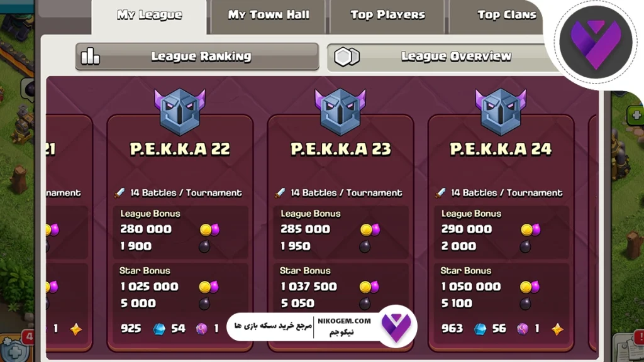Click the dark elixir icon under 2 000 bonus

coord(525,246)
